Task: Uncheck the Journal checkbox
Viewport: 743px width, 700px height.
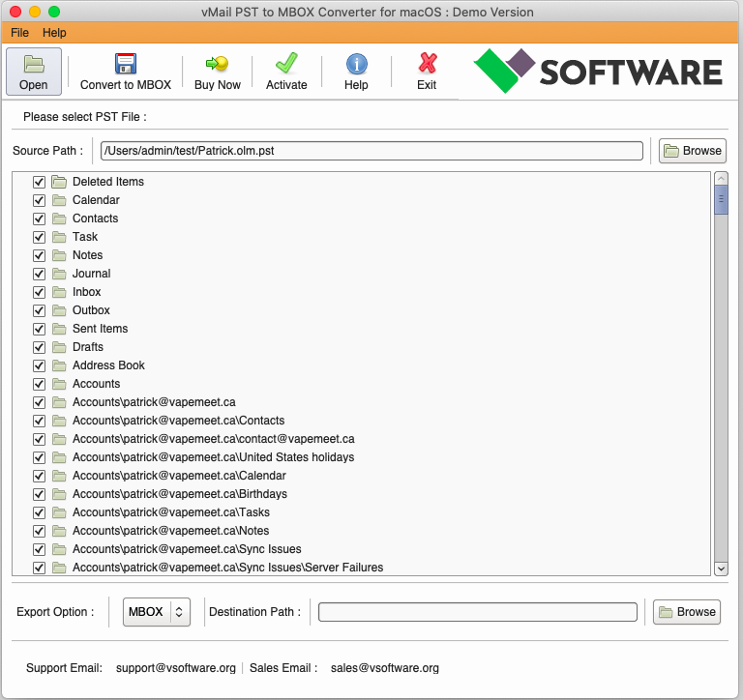Action: pyautogui.click(x=39, y=274)
